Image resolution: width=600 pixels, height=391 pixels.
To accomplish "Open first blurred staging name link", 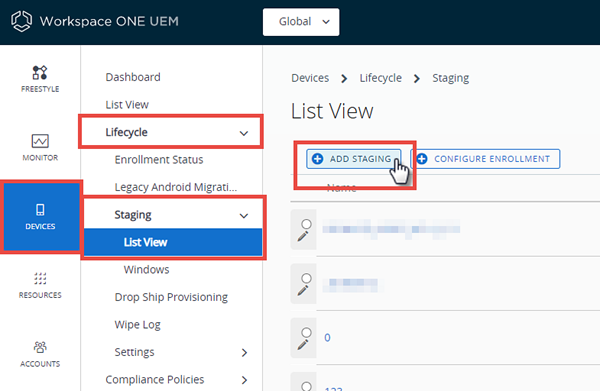I will (x=391, y=229).
